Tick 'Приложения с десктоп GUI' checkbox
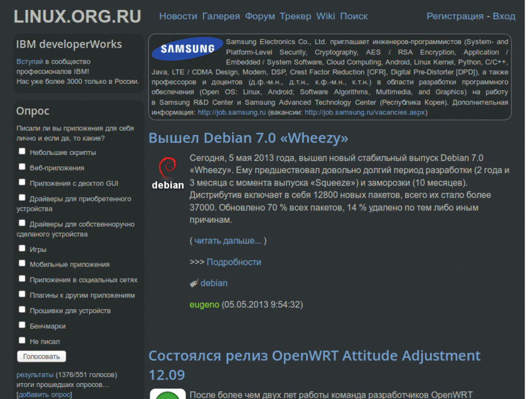 click(x=22, y=182)
